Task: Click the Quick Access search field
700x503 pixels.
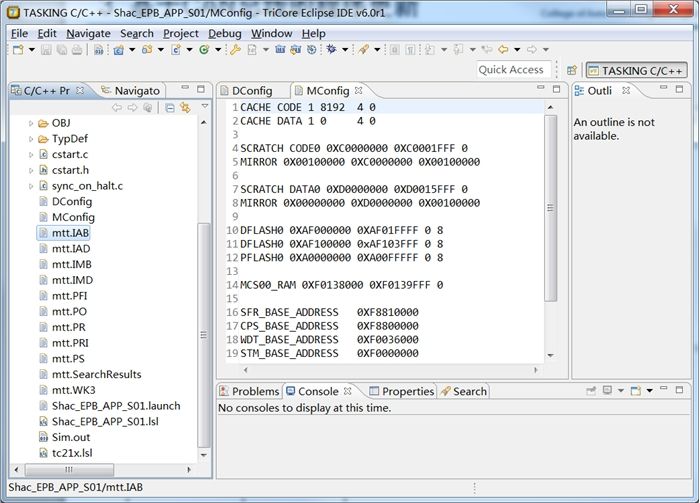Action: (x=511, y=70)
